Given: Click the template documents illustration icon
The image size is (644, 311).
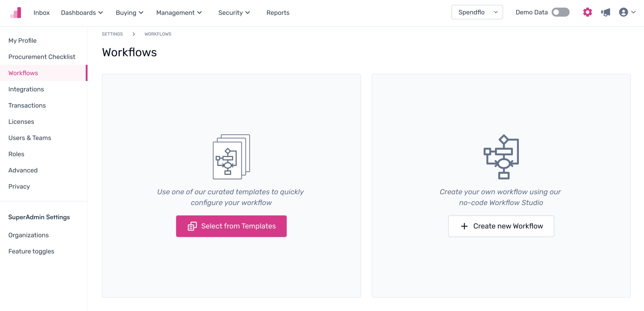Looking at the screenshot, I should (231, 157).
